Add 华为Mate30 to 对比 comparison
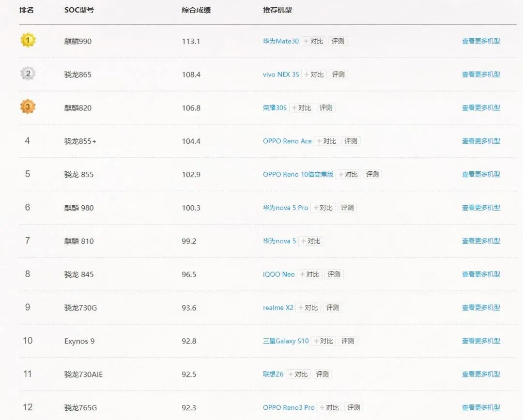Image resolution: width=523 pixels, height=420 pixels. pos(313,41)
